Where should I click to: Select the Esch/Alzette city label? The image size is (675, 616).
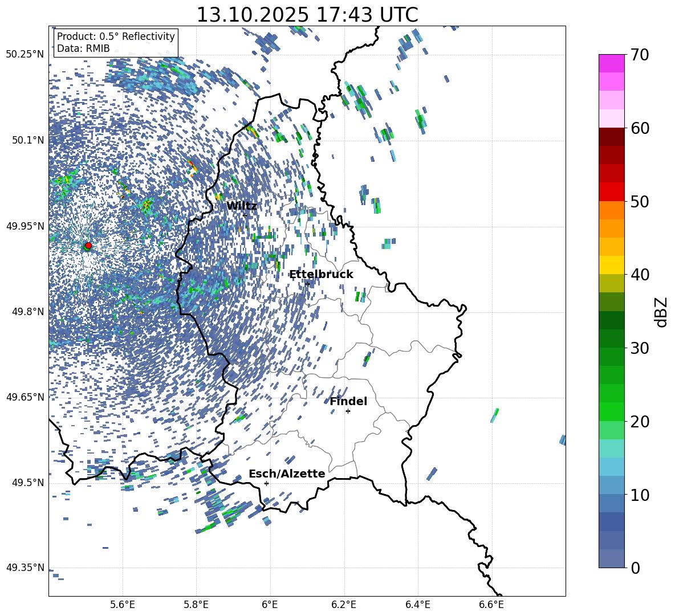[287, 474]
